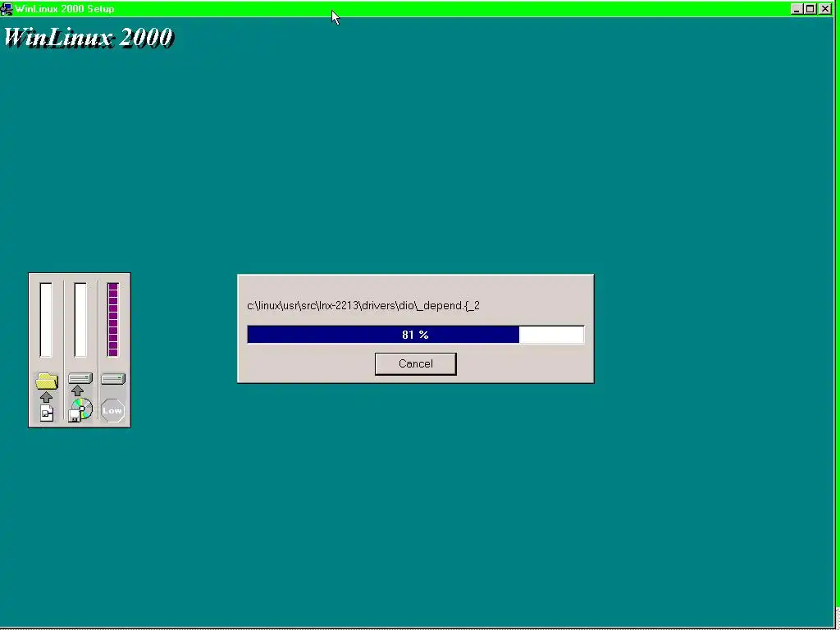Close the WinLinux 2000 Setup window
840x630 pixels.
pos(825,8)
